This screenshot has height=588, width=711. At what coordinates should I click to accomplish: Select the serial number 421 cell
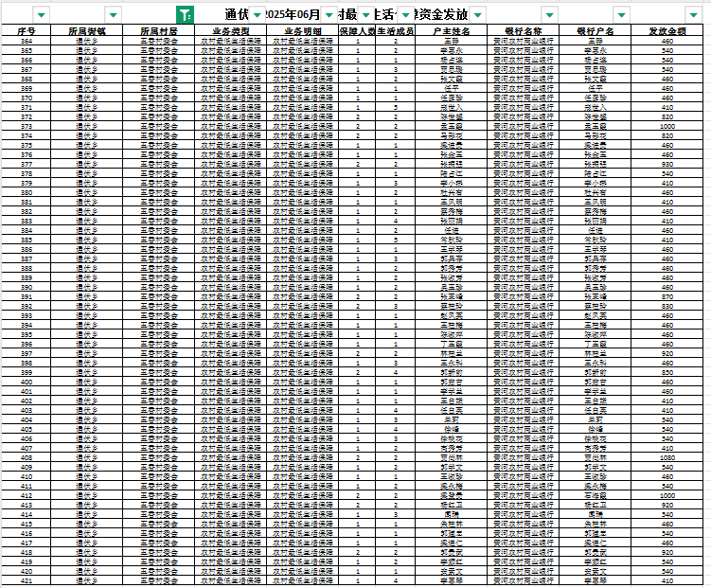(27, 580)
